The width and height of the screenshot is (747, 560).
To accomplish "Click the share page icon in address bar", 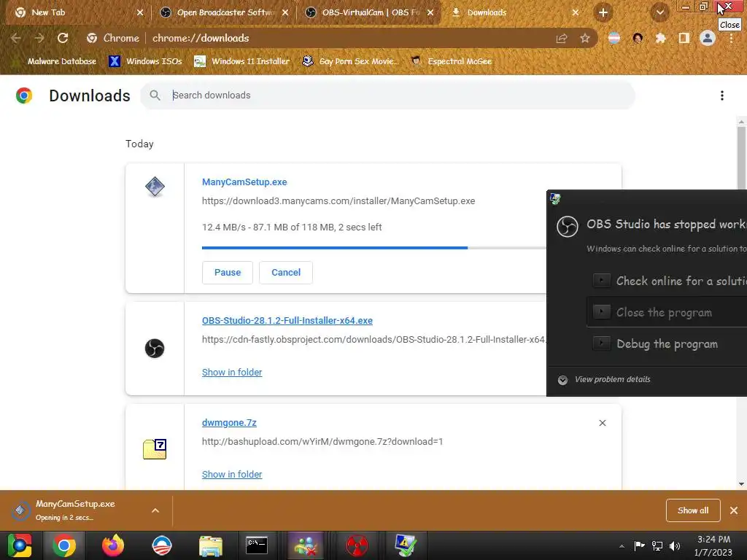I will (562, 39).
